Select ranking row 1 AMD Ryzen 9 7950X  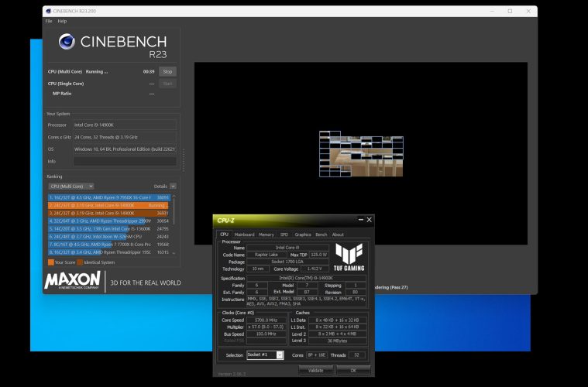109,197
